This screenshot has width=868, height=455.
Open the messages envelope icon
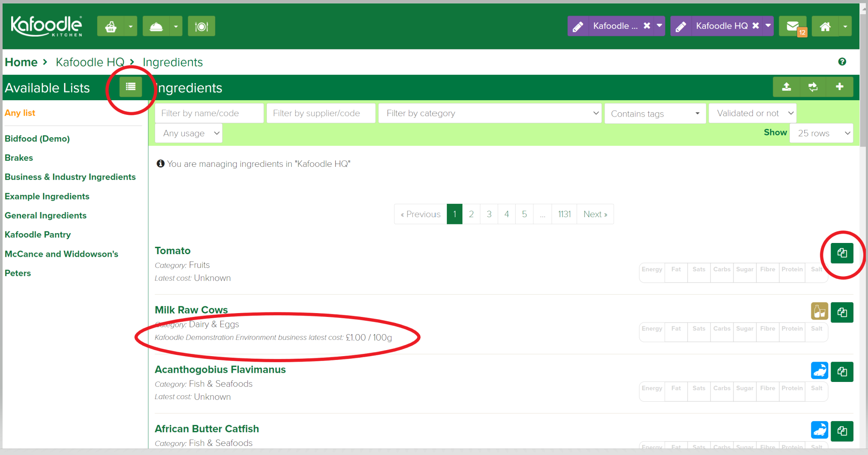coord(793,26)
